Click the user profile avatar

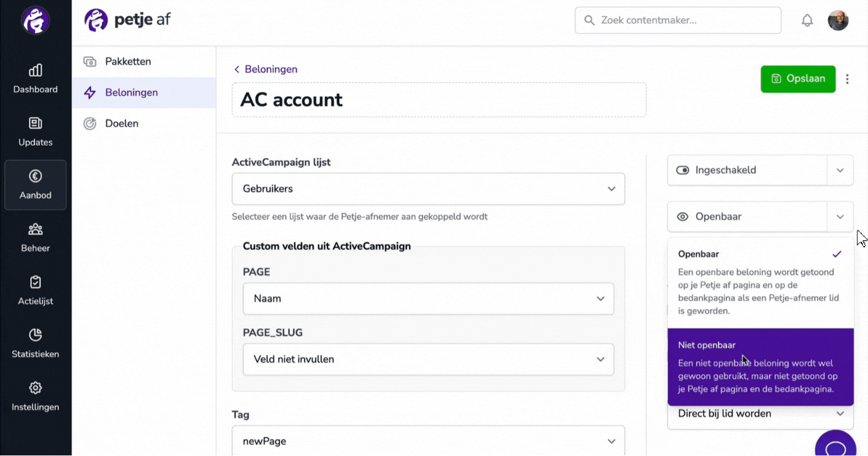[x=838, y=20]
